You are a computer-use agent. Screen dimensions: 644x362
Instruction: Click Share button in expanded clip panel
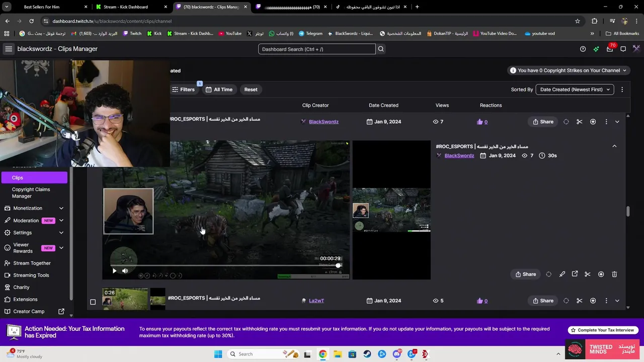pos(525,274)
